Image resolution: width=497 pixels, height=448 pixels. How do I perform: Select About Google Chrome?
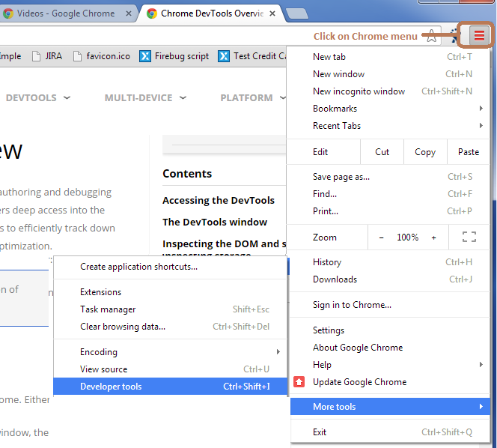pyautogui.click(x=390, y=348)
